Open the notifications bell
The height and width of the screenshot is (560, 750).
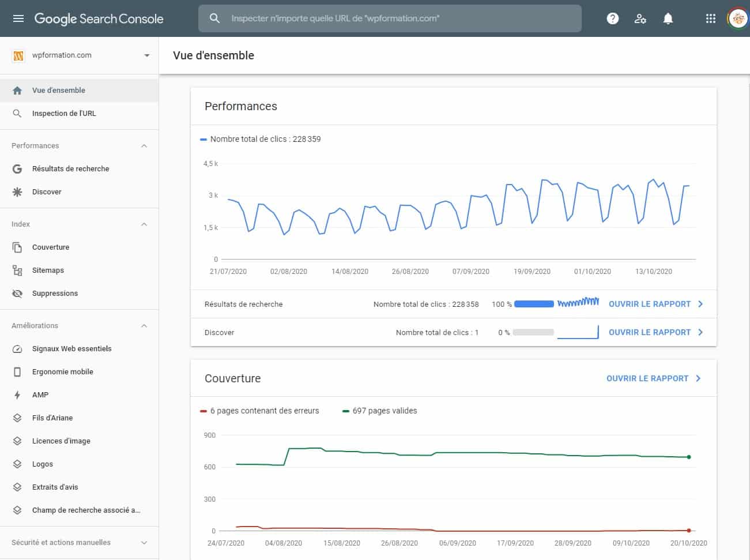coord(668,18)
